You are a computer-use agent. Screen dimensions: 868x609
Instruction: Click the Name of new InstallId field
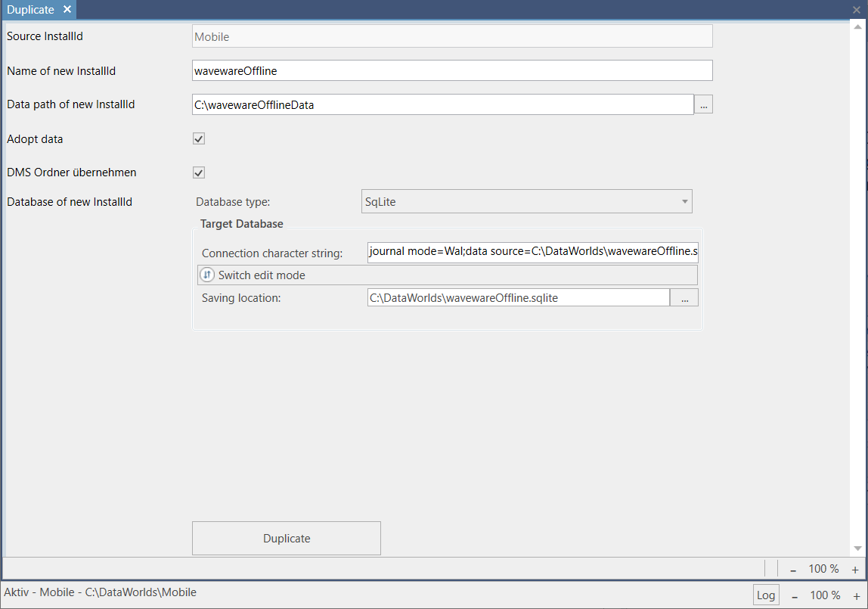tap(452, 70)
